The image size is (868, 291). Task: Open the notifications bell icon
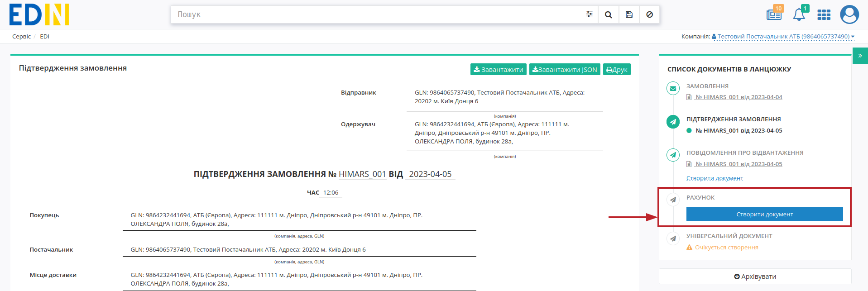800,14
